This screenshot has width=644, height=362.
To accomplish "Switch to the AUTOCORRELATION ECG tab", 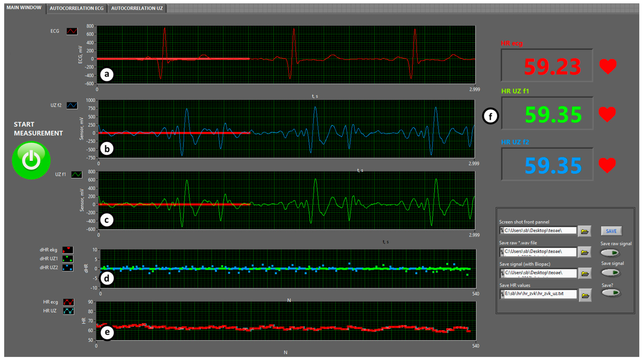I will point(77,8).
